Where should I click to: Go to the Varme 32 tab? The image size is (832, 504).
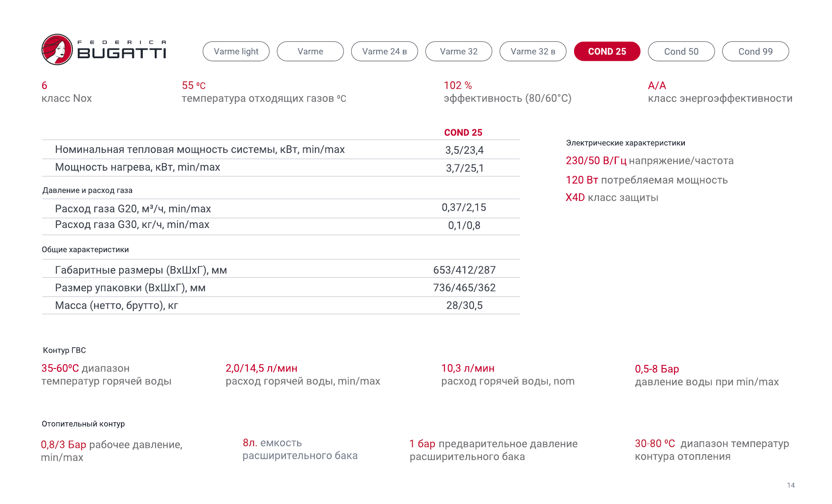click(458, 52)
